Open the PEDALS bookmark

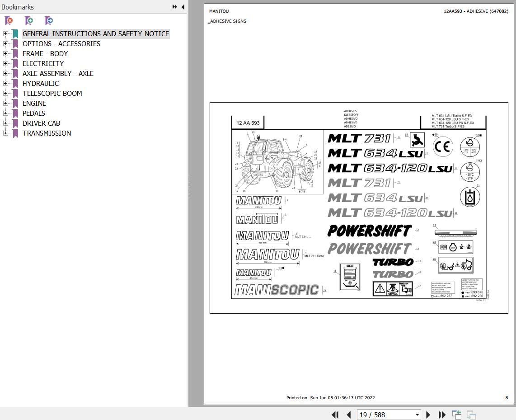(x=33, y=113)
